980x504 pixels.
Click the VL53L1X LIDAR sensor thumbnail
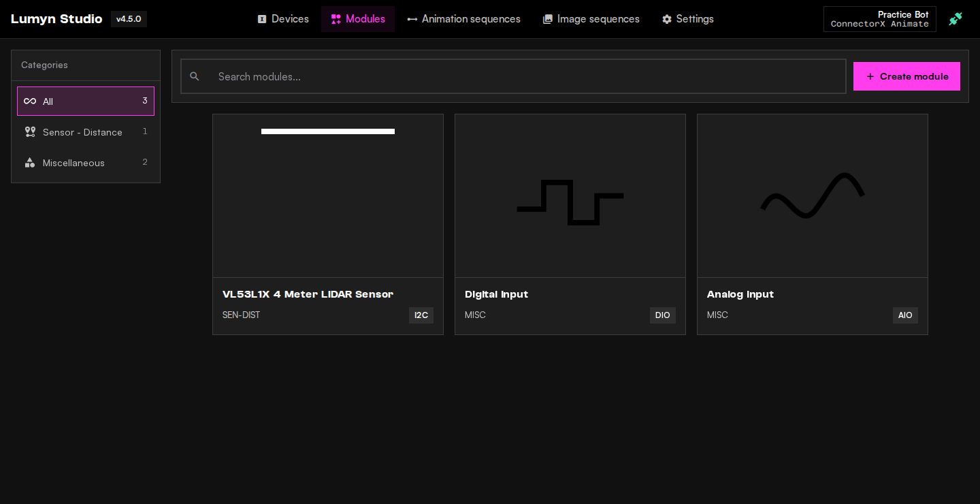click(328, 195)
